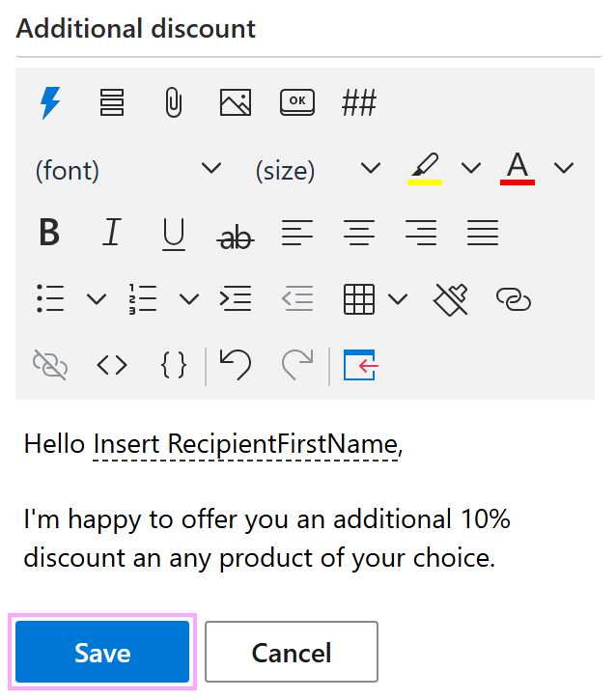Click the curly braces icon
Image resolution: width=616 pixels, height=699 pixels.
(x=173, y=365)
